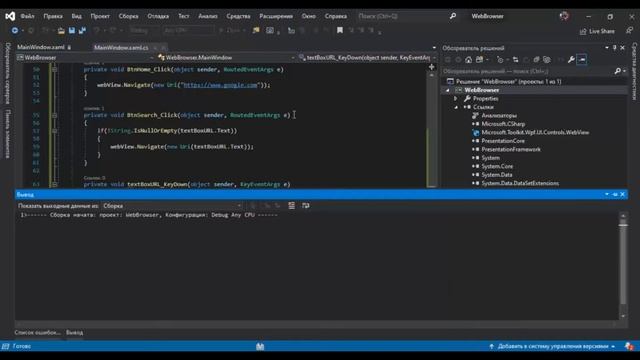Click the Home icon in Solution Explorer toolbar
Viewport: 640px width, 360px height.
[469, 60]
